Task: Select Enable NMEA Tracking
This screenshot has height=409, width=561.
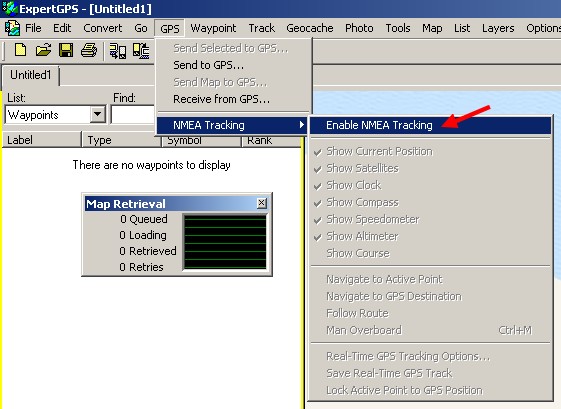Action: click(430, 125)
